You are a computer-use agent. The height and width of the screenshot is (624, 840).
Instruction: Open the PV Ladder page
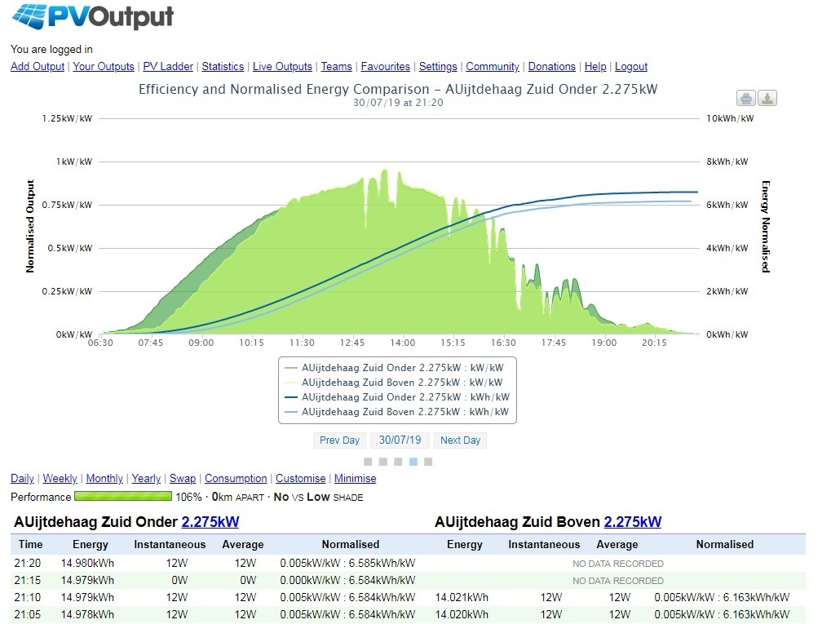point(168,66)
